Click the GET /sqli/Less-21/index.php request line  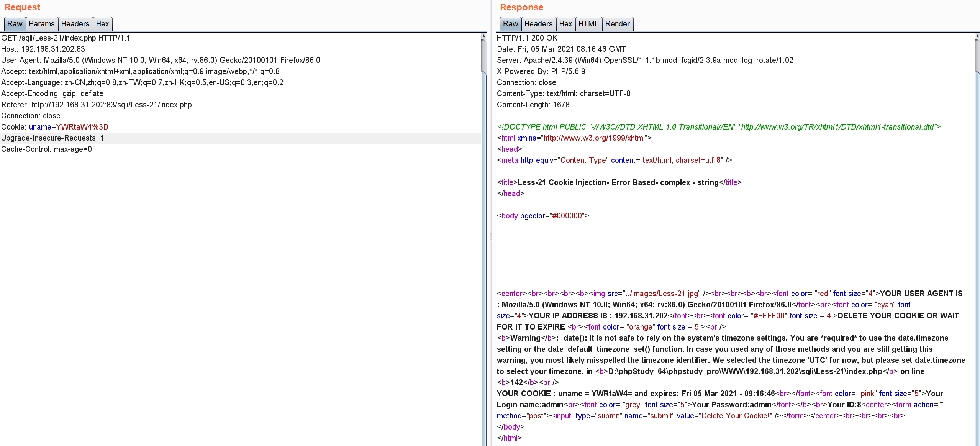pos(66,38)
